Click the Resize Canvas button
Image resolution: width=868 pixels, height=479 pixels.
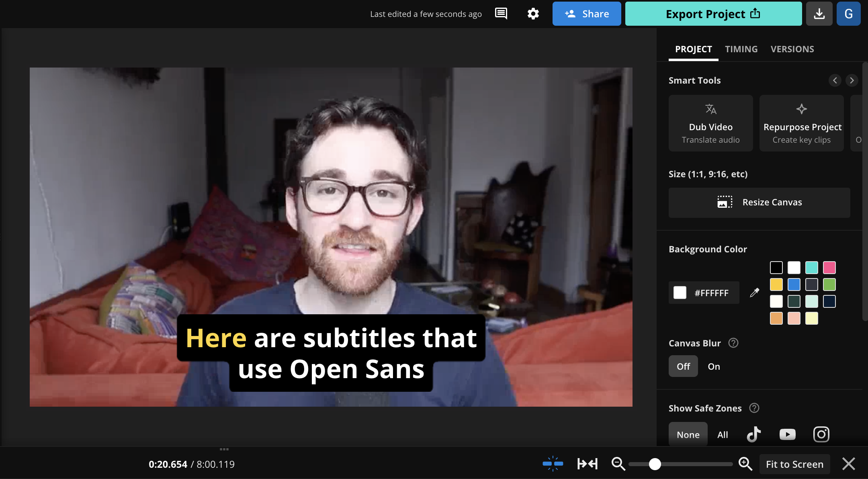click(759, 203)
